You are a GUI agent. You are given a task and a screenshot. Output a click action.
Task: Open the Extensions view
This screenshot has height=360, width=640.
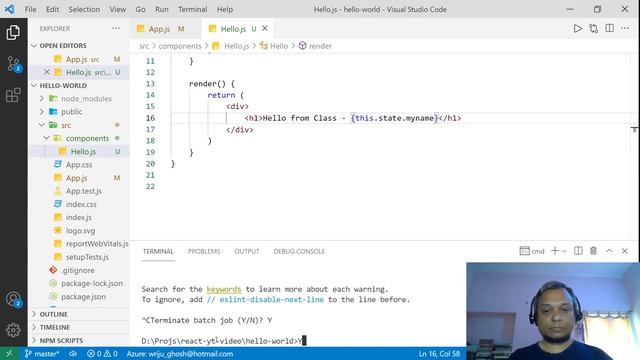point(13,95)
